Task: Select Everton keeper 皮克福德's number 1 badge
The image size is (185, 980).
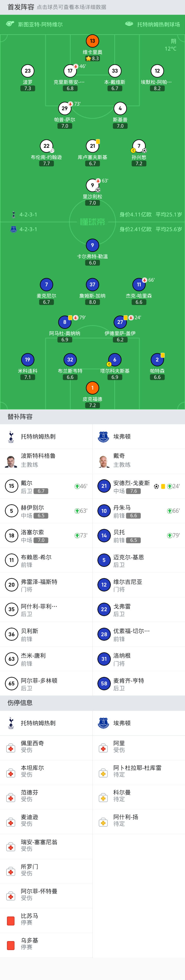Action: [92, 388]
